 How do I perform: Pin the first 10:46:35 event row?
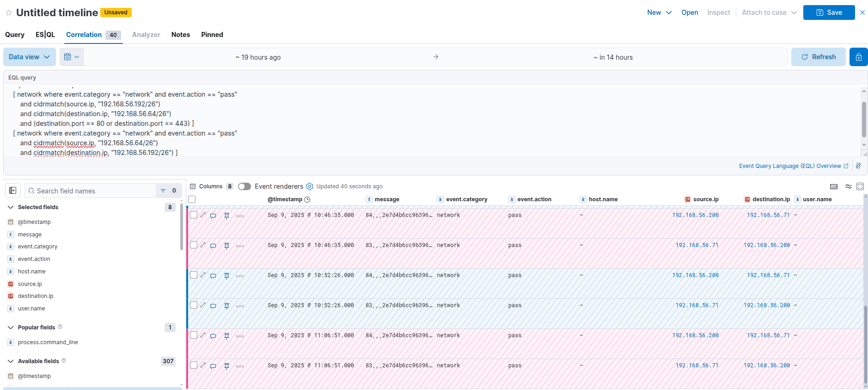coord(226,216)
